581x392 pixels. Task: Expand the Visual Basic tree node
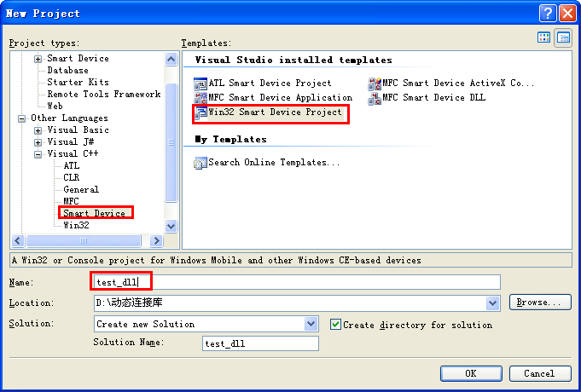pos(38,130)
